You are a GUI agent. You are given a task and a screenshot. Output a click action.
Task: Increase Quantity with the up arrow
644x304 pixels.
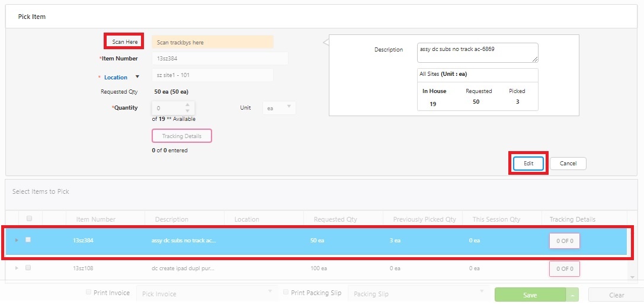coord(187,105)
